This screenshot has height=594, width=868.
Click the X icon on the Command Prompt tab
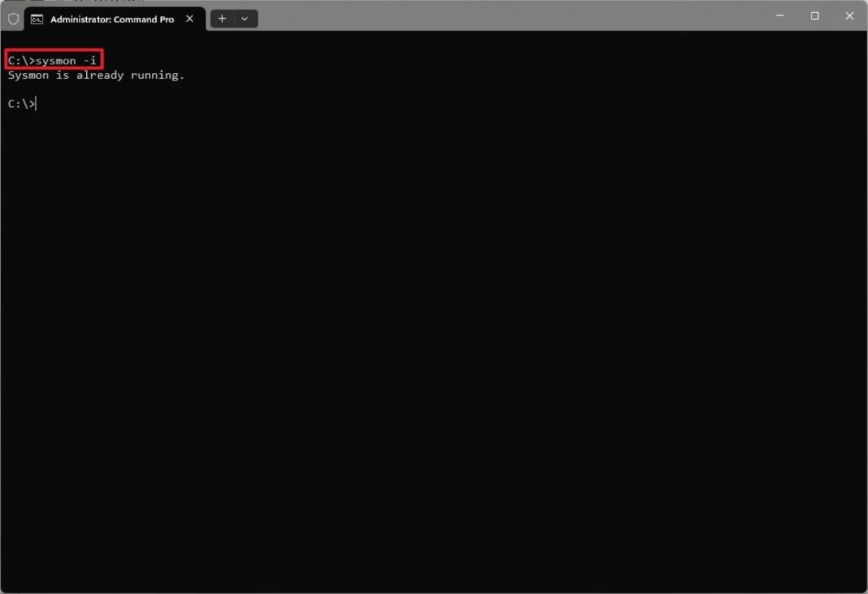(190, 19)
